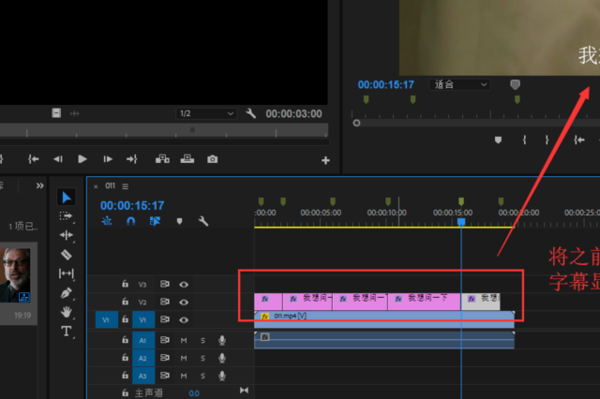The width and height of the screenshot is (600, 399).
Task: Step back one frame in source monitor
Action: tap(58, 159)
